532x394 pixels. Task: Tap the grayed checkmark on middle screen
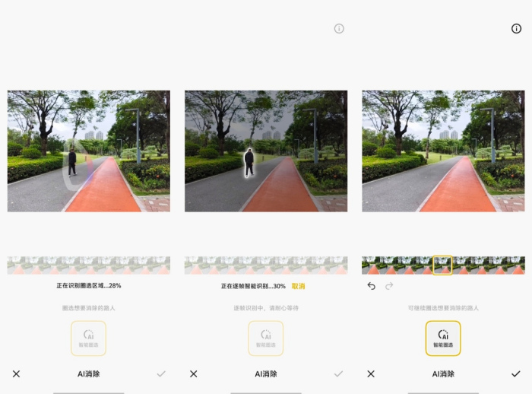coord(338,374)
